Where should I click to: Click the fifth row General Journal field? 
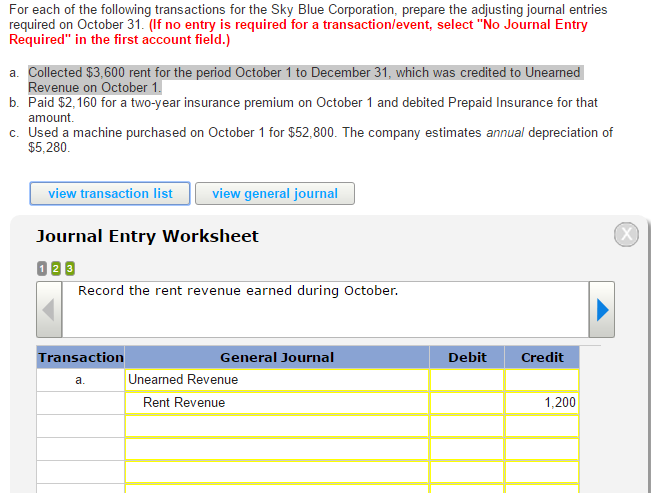[x=277, y=472]
